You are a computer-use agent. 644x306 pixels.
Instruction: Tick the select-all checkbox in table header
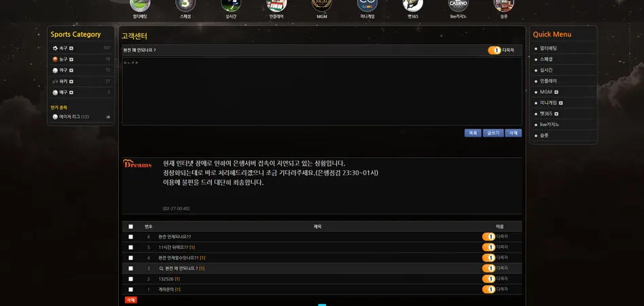pos(130,226)
